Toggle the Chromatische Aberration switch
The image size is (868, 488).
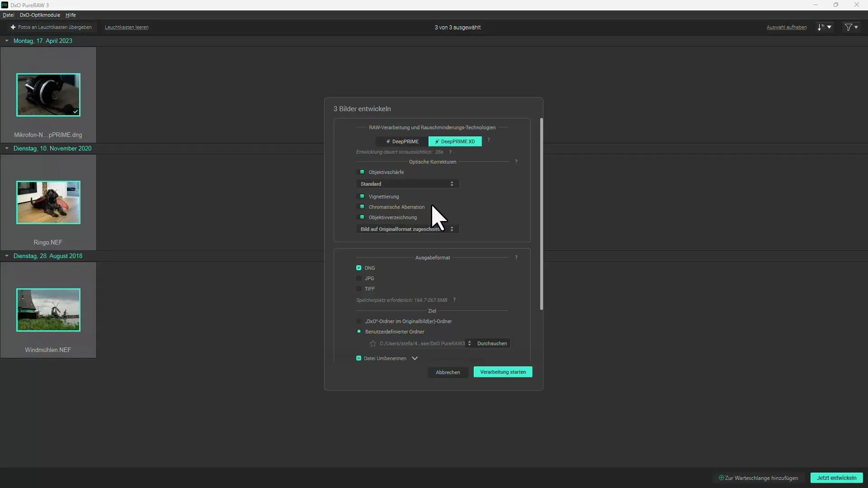361,206
